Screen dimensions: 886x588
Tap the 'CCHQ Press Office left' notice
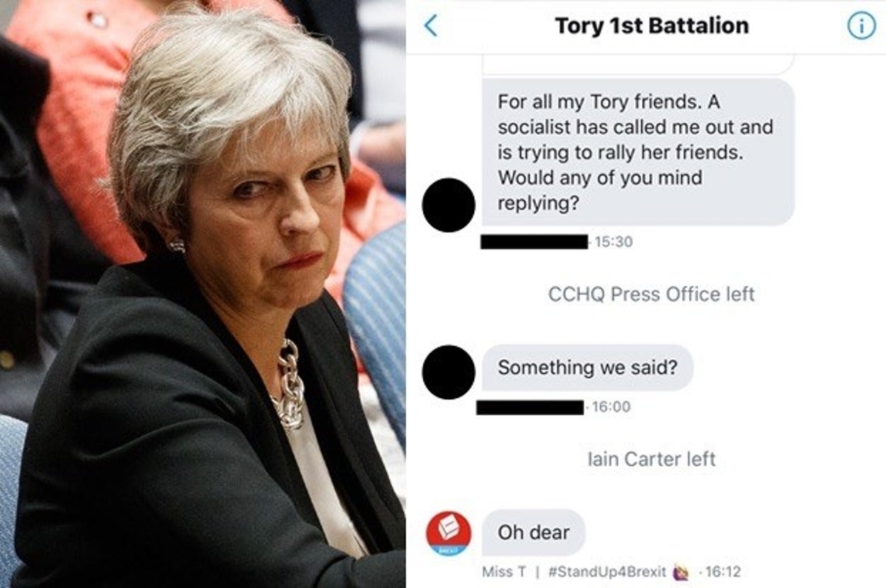[x=651, y=294]
